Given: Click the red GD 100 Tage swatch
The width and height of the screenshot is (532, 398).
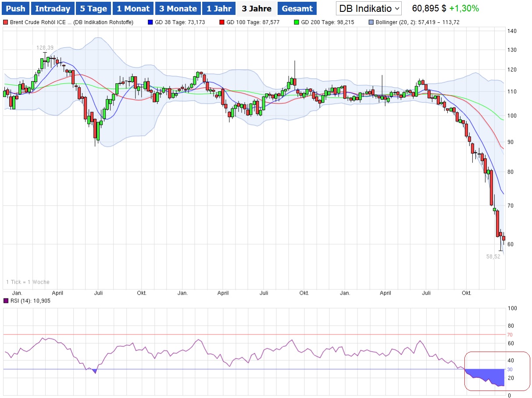Looking at the screenshot, I should tap(222, 22).
